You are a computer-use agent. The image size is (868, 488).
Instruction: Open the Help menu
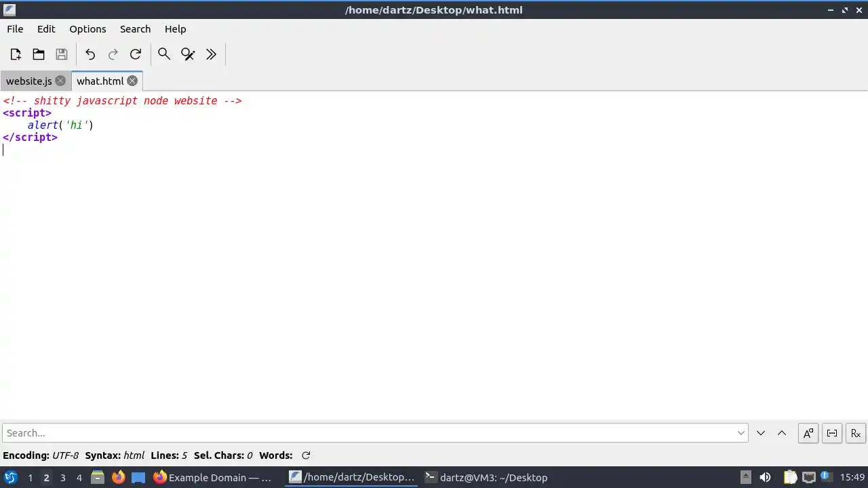(x=175, y=29)
